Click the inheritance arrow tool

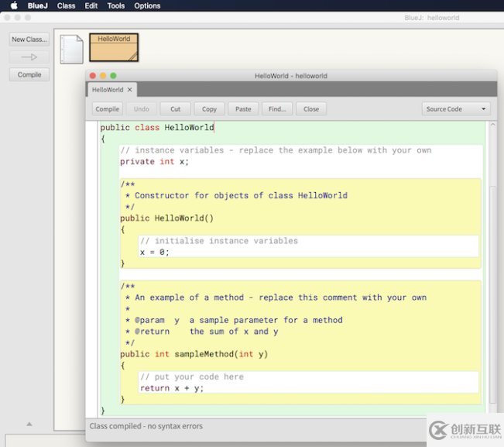(29, 57)
